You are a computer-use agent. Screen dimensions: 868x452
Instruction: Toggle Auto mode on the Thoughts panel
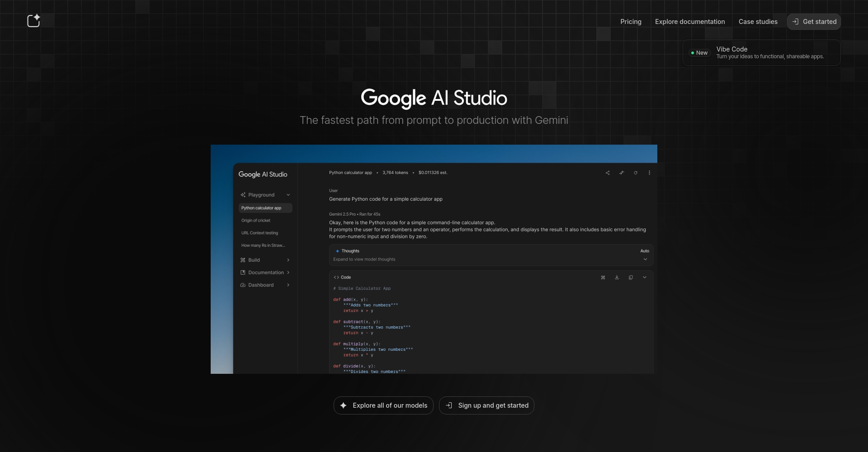tap(645, 251)
